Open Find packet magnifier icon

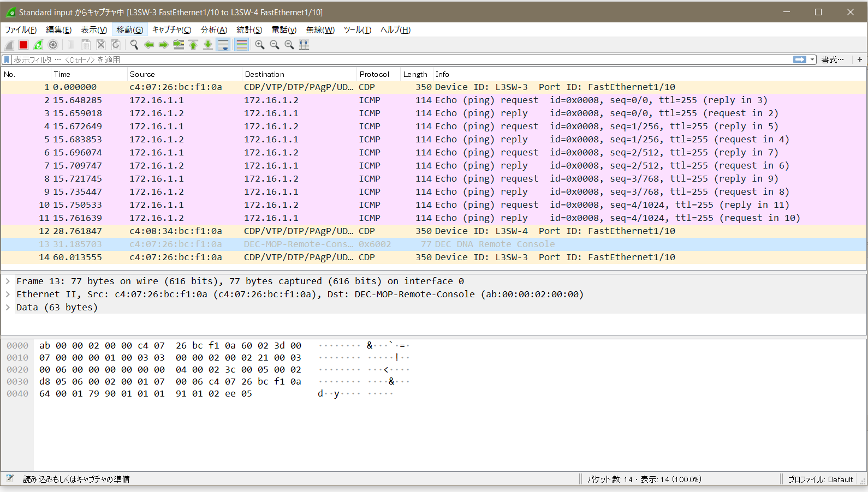(134, 45)
